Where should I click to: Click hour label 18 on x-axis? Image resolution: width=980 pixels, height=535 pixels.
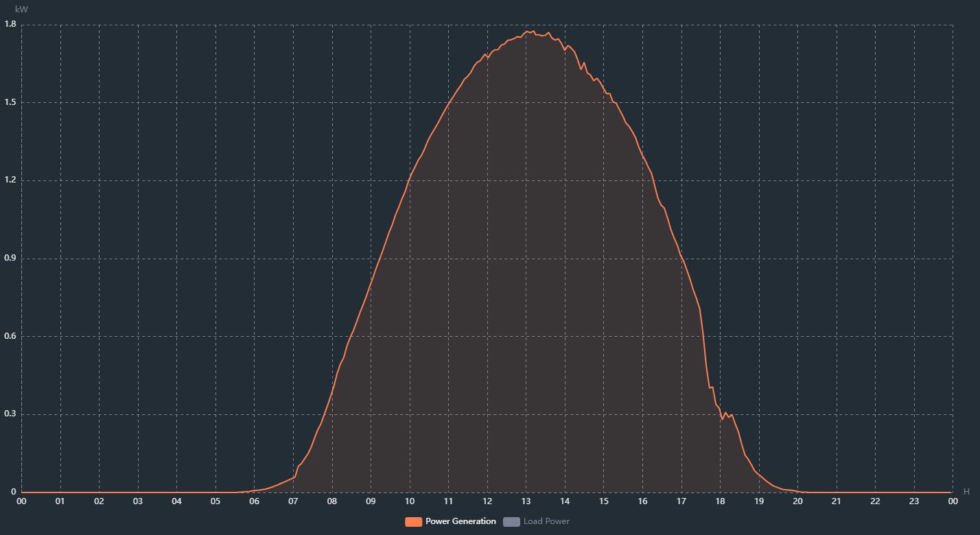(x=720, y=501)
